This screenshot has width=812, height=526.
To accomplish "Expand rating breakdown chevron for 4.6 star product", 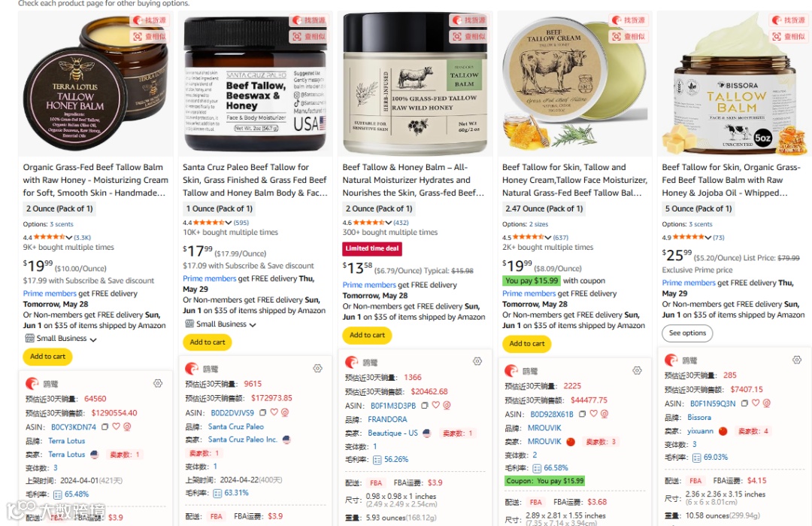I will point(389,223).
